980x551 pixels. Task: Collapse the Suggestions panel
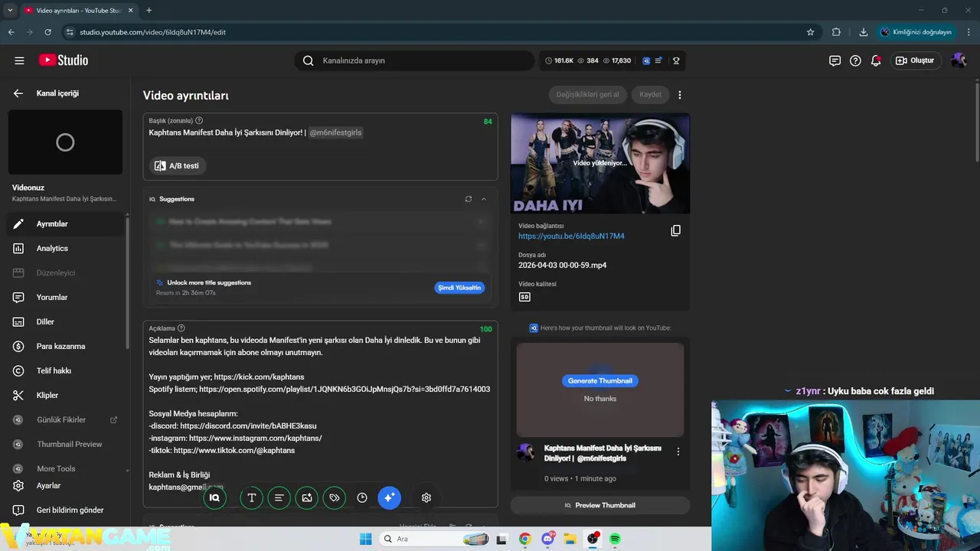click(x=484, y=199)
